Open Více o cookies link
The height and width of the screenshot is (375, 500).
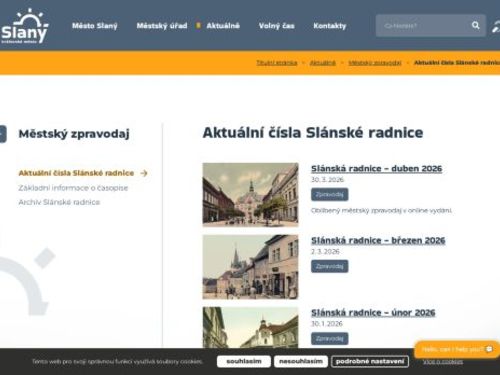click(x=443, y=362)
